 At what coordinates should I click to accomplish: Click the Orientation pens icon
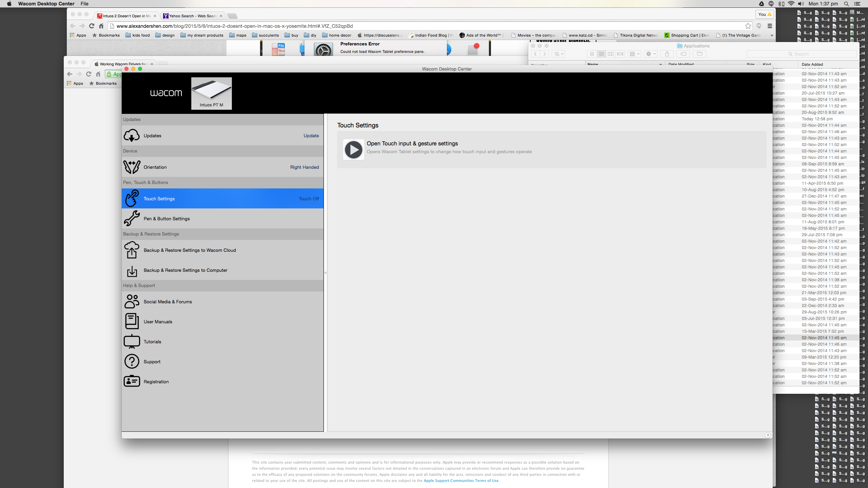[132, 167]
